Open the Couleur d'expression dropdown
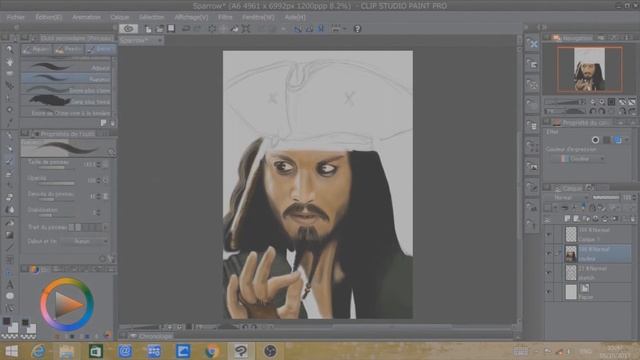 click(x=578, y=158)
